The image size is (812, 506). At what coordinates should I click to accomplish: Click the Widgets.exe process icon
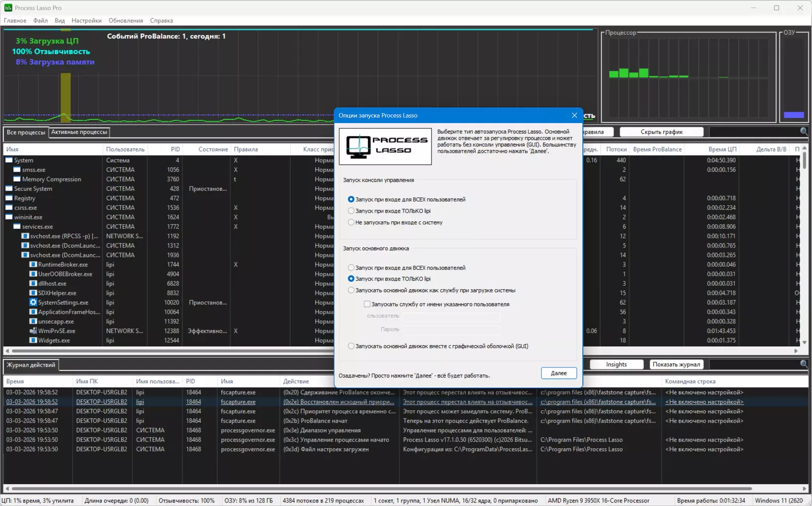pos(33,340)
